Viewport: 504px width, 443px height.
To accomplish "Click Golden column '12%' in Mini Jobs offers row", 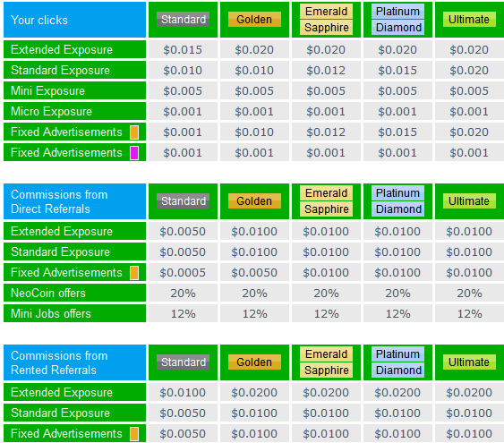I will coord(254,314).
